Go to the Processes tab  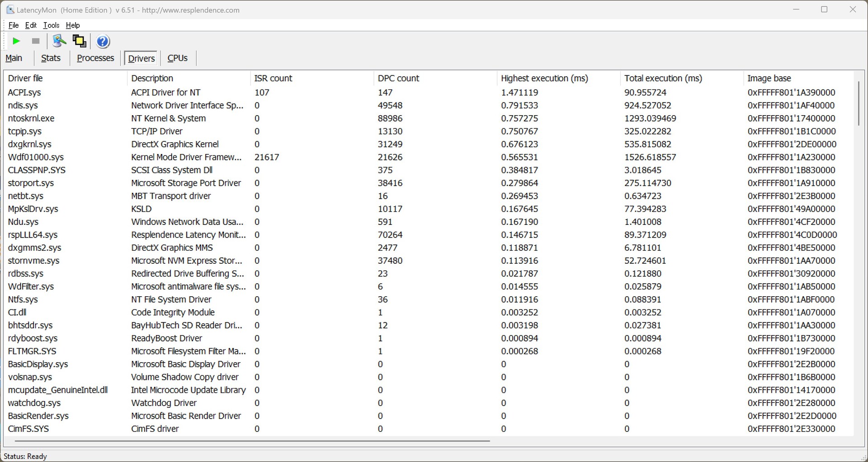tap(95, 58)
